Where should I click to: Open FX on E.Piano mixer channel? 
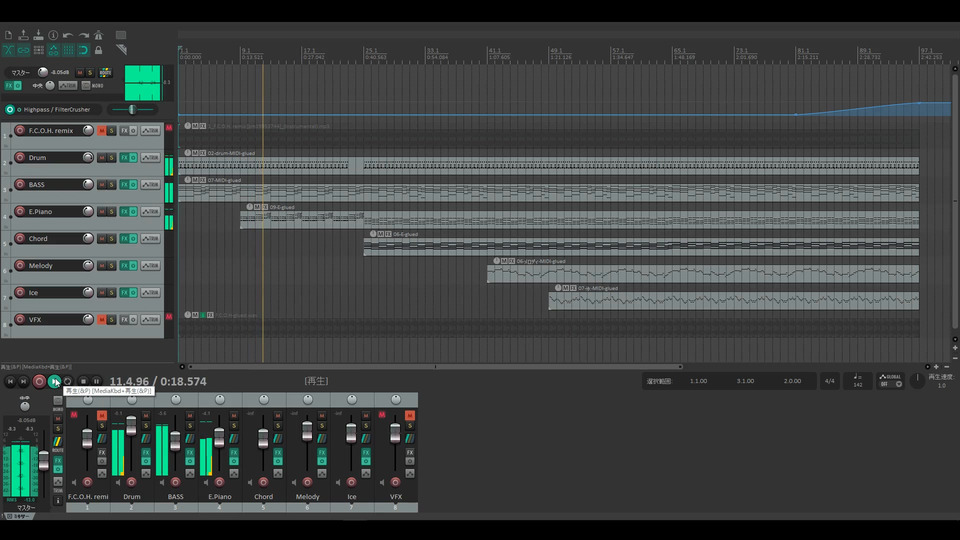coord(234,452)
